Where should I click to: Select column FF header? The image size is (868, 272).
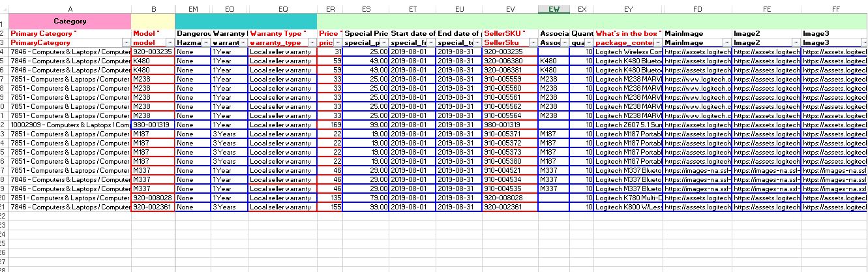pos(835,9)
